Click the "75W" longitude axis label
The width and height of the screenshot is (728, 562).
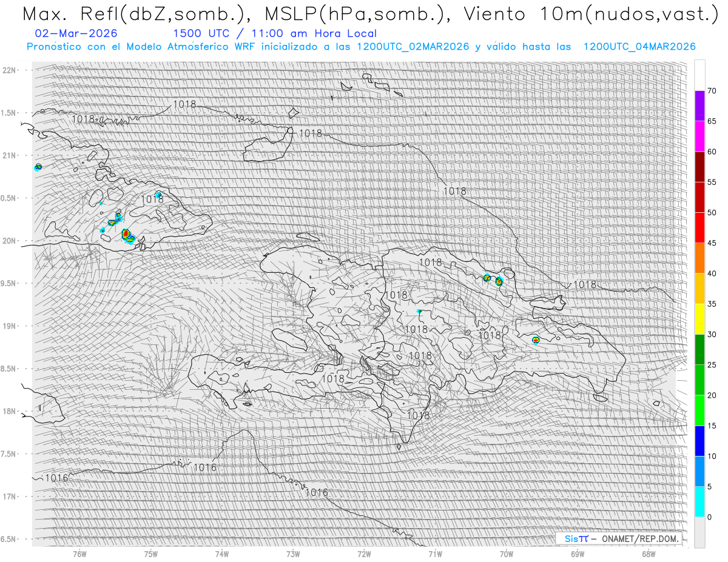[151, 554]
